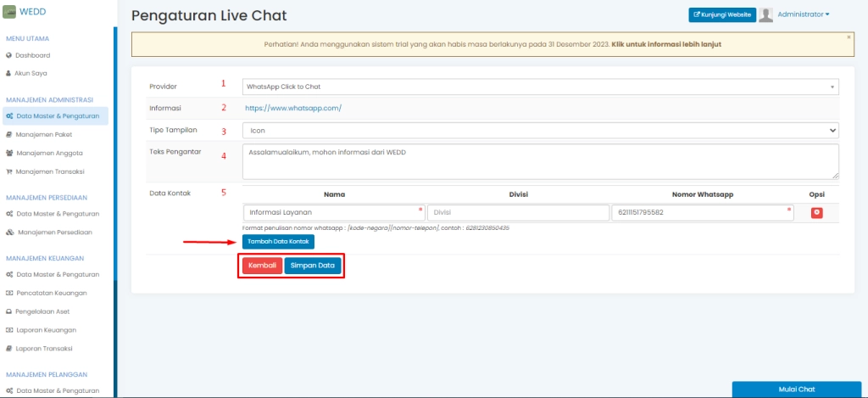Expand the Provider dropdown
This screenshot has width=868, height=398.
[x=540, y=87]
